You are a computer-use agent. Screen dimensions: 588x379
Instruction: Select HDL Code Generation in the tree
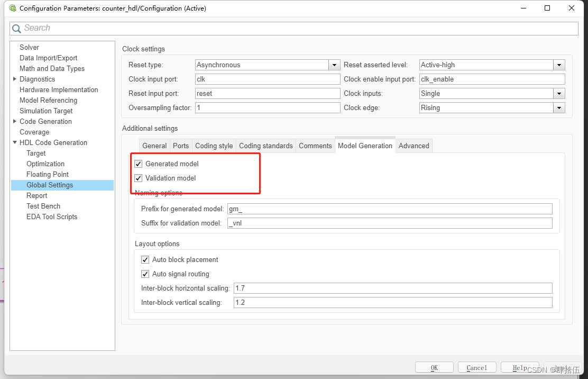pyautogui.click(x=53, y=142)
